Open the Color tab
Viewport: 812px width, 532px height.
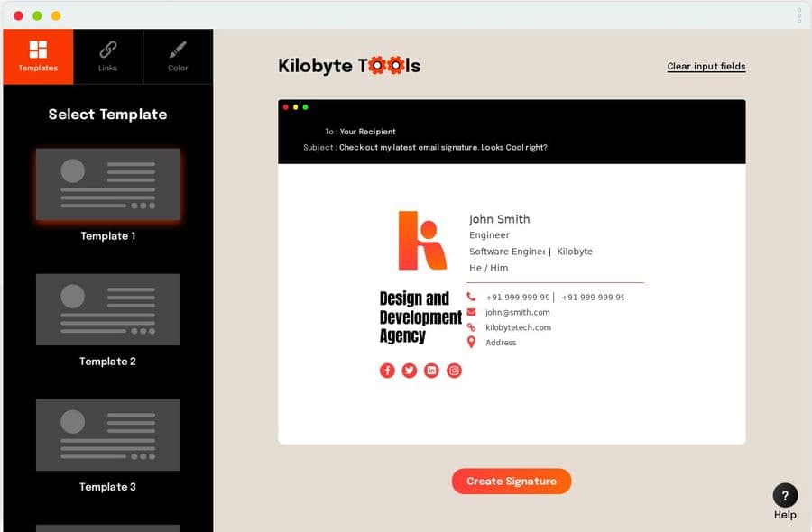pos(178,57)
